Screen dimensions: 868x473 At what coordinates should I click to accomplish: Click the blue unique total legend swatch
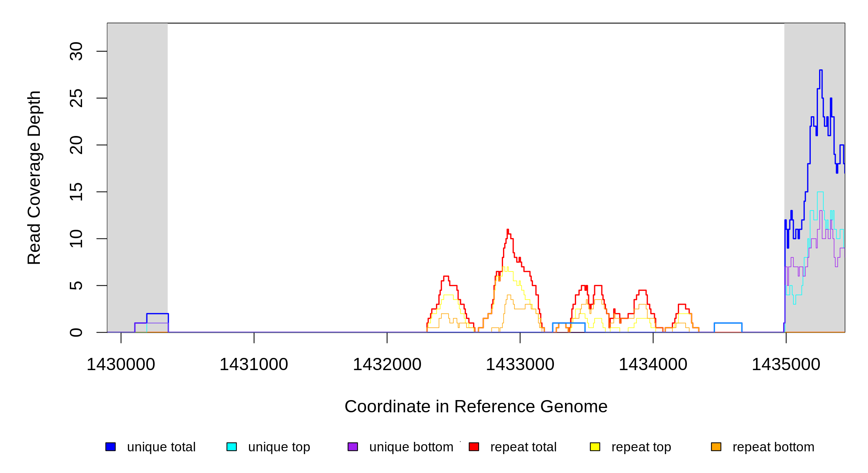click(x=110, y=447)
